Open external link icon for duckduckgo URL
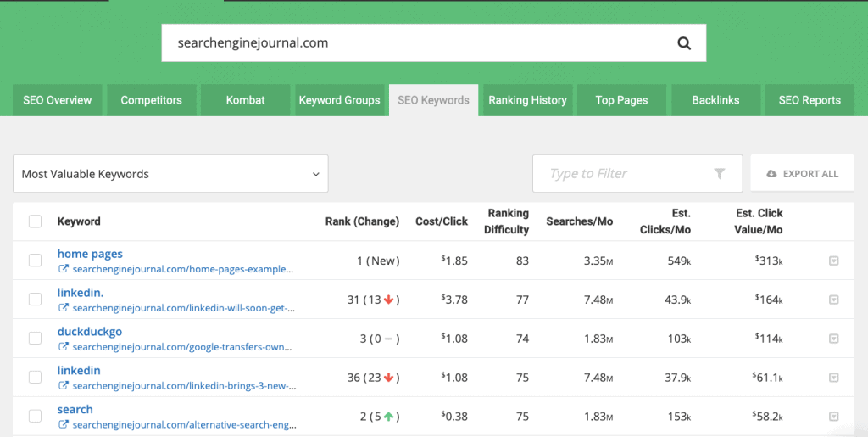Image resolution: width=868 pixels, height=437 pixels. (64, 347)
